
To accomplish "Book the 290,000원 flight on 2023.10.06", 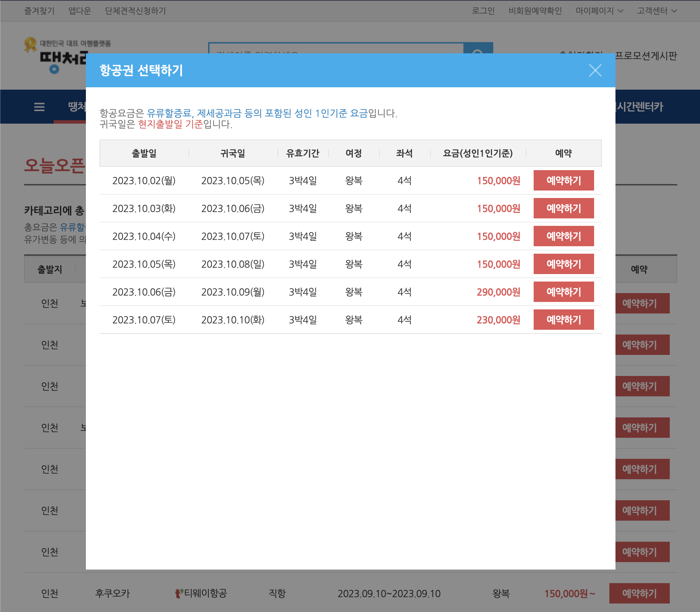I will [564, 292].
